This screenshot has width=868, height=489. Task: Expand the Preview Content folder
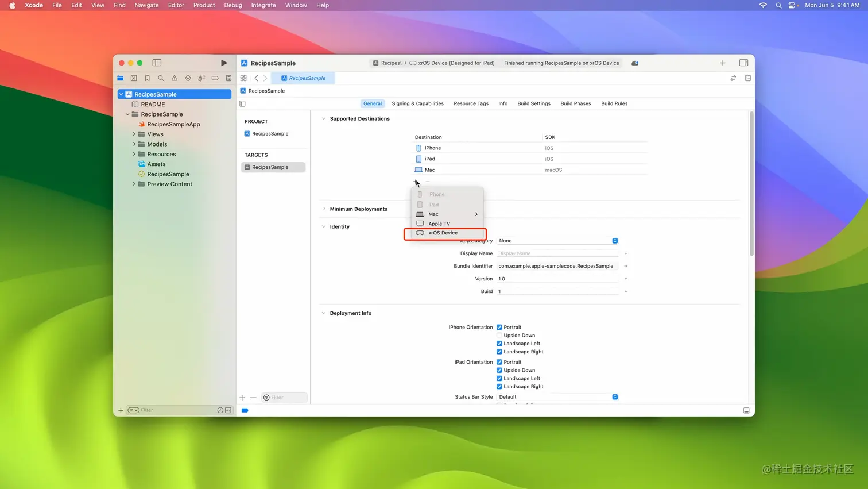pyautogui.click(x=134, y=184)
